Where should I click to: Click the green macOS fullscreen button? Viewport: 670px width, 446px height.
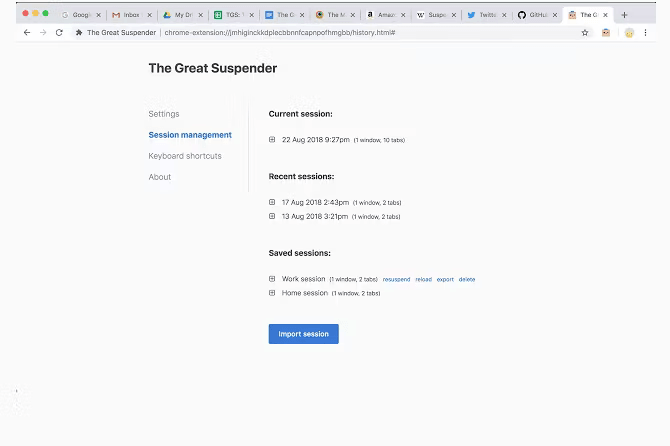pos(45,13)
